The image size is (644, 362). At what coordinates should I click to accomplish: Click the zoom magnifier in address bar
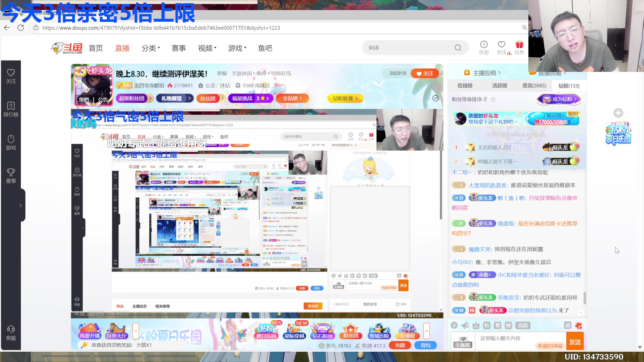[525, 27]
